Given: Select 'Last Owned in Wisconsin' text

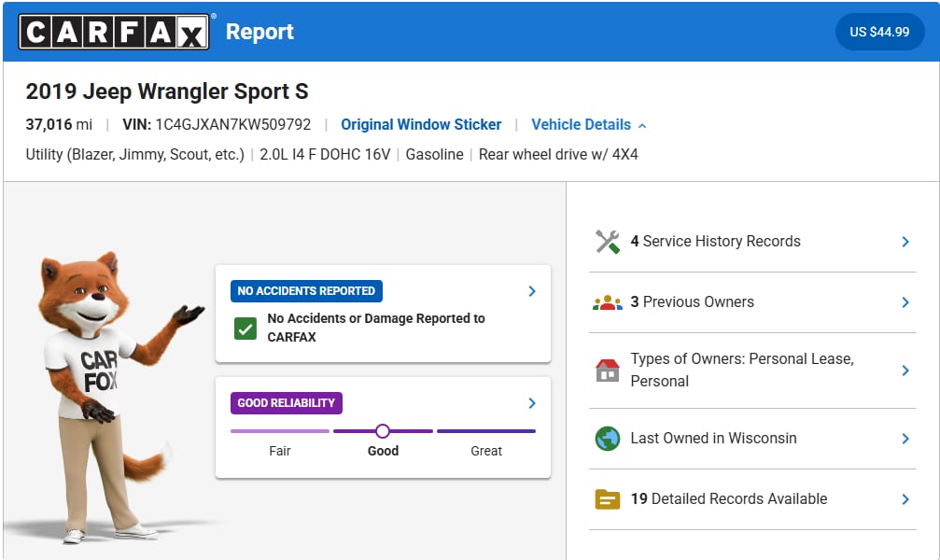Looking at the screenshot, I should tap(713, 439).
